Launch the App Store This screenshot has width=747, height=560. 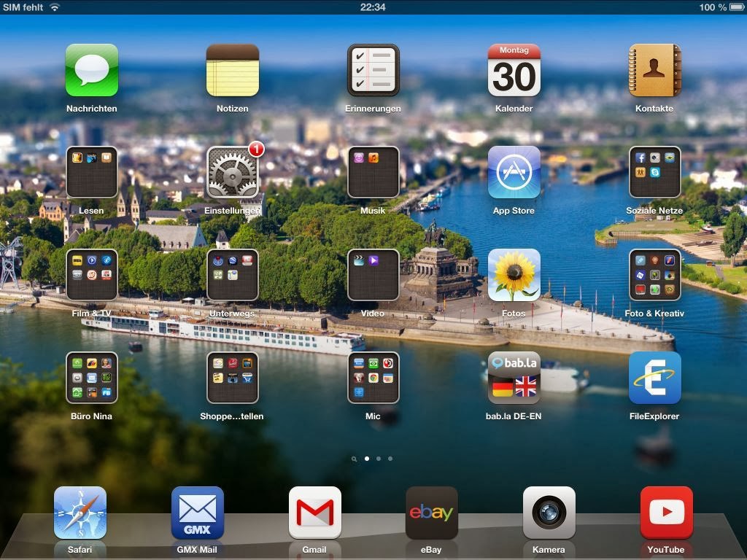pyautogui.click(x=514, y=172)
